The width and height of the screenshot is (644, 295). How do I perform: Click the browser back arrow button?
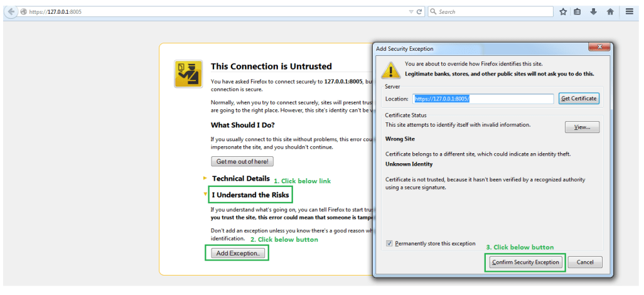(11, 12)
